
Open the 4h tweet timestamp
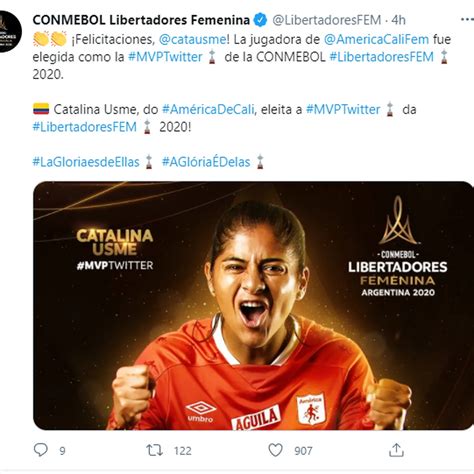click(399, 20)
